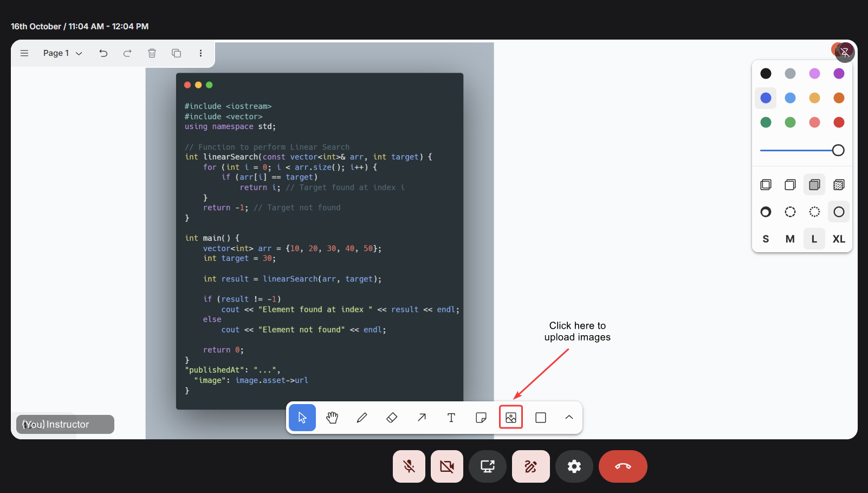868x493 pixels.
Task: Open the hamburger main menu
Action: coord(24,53)
